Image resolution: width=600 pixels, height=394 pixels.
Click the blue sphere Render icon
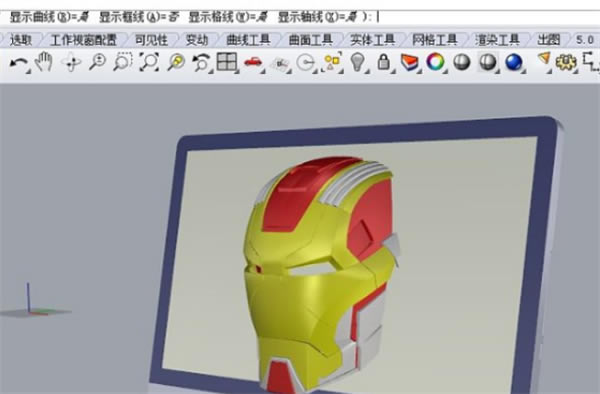click(x=514, y=62)
